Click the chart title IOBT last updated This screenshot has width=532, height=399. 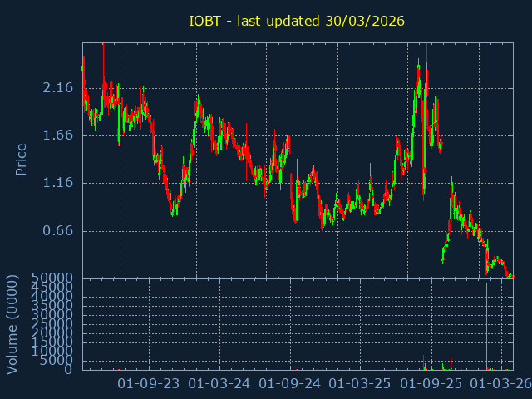tap(297, 20)
